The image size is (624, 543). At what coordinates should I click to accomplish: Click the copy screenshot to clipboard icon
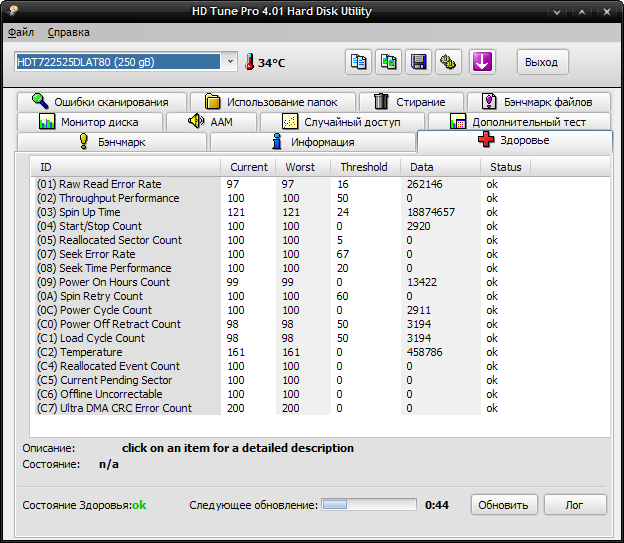click(389, 62)
